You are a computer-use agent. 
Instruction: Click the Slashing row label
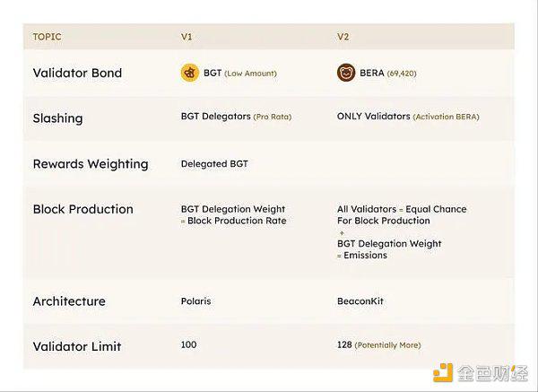(57, 118)
